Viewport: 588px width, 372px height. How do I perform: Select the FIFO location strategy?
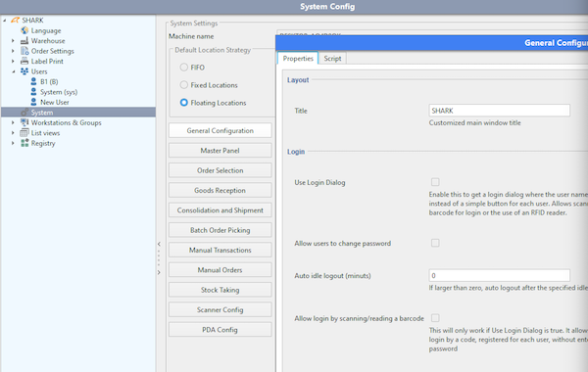click(184, 67)
